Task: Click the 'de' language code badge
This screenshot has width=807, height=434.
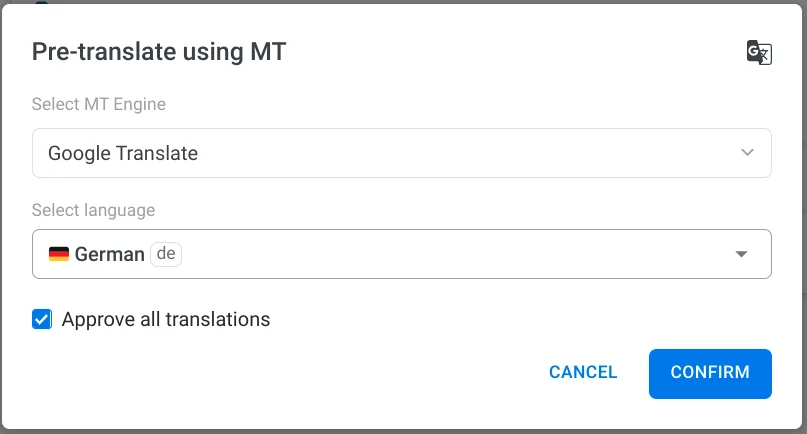Action: (166, 254)
